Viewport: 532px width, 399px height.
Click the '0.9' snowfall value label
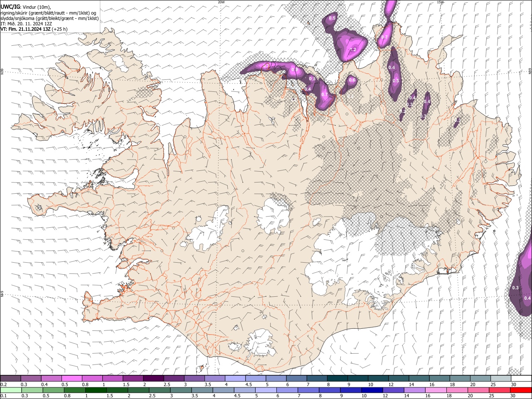[x=294, y=69]
